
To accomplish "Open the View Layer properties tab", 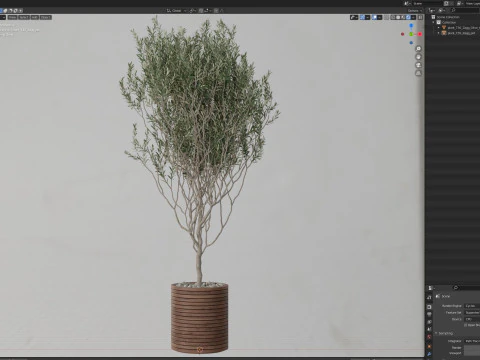I will (x=429, y=322).
